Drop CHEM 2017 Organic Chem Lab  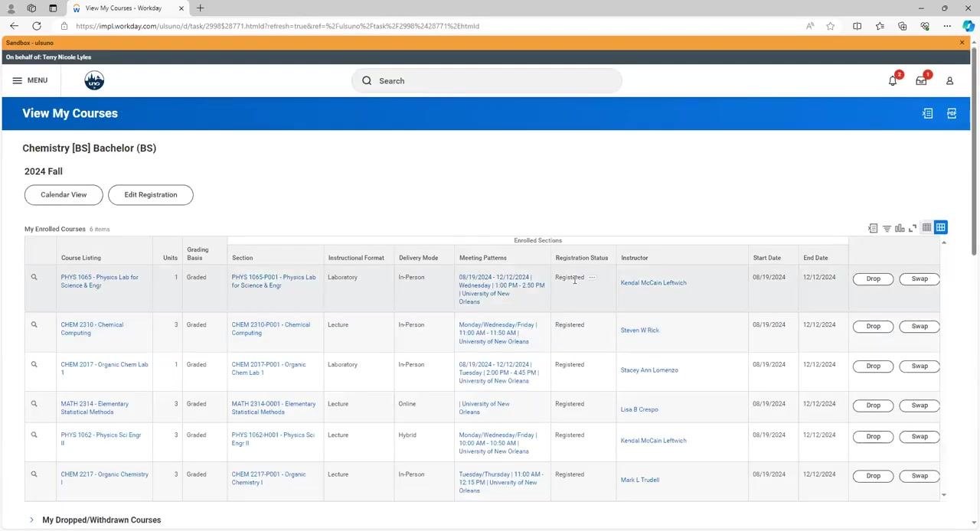click(873, 366)
